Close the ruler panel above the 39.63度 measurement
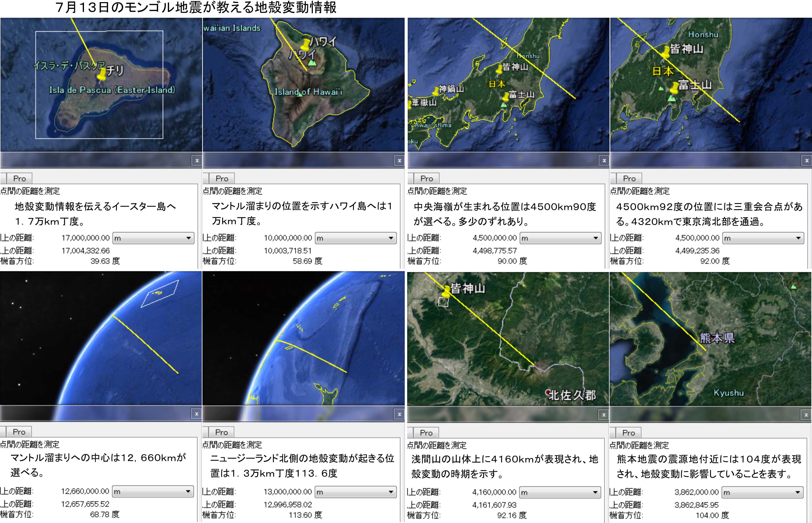The image size is (812, 523). [x=197, y=161]
